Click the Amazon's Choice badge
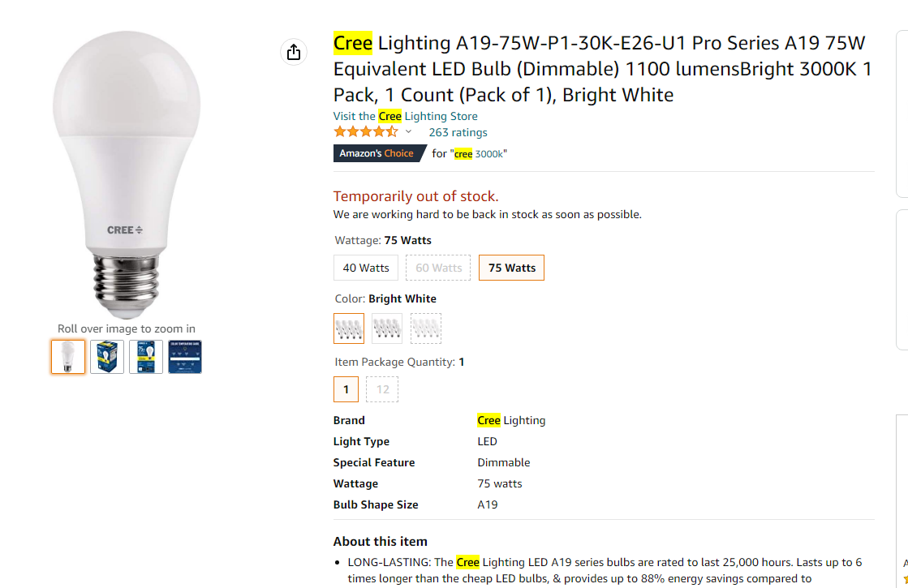 pos(378,153)
